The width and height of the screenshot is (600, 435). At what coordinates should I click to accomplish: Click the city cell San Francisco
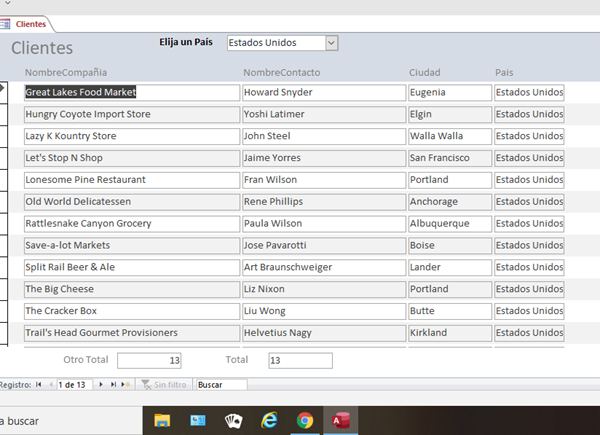[450, 158]
